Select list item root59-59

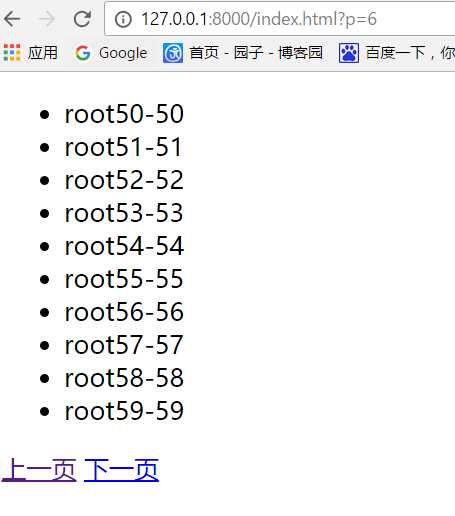click(x=124, y=411)
